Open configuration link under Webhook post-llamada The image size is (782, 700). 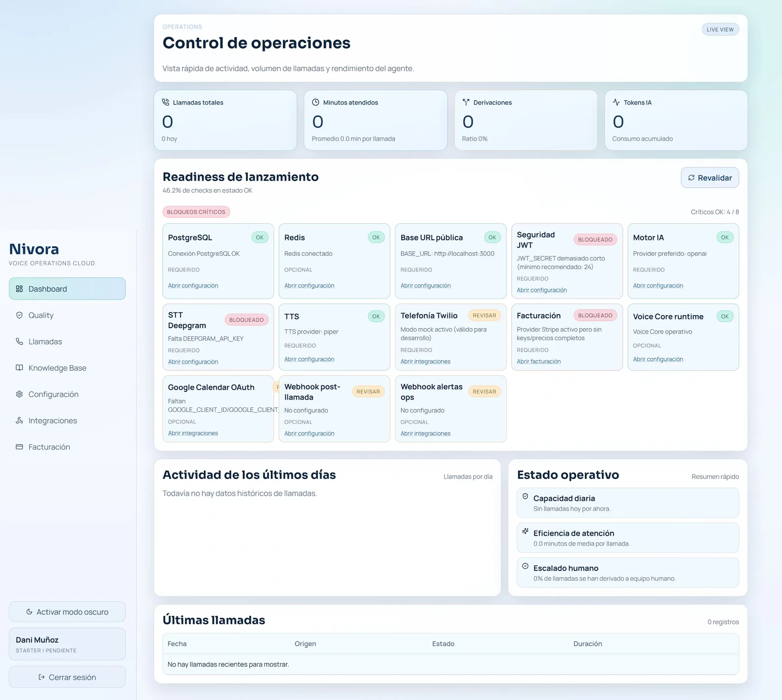tap(309, 433)
